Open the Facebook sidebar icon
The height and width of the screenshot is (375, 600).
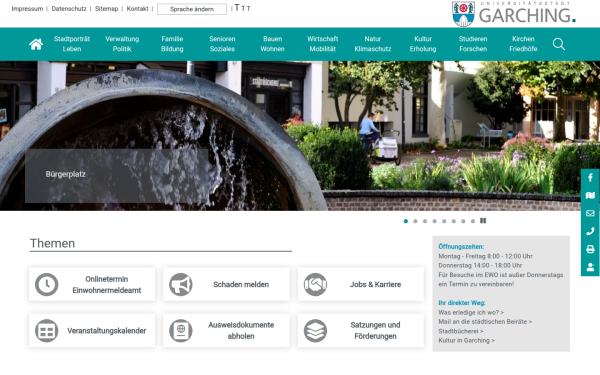click(x=590, y=178)
